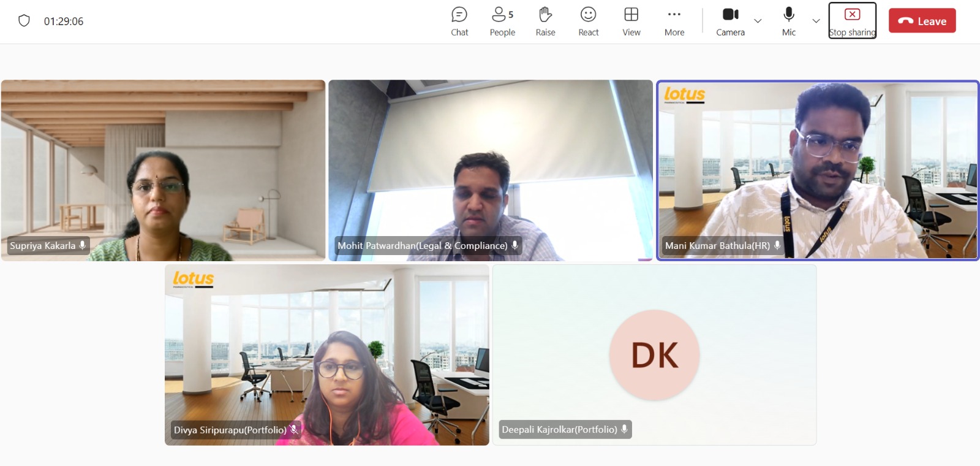Toggle the Camera off

tap(730, 21)
